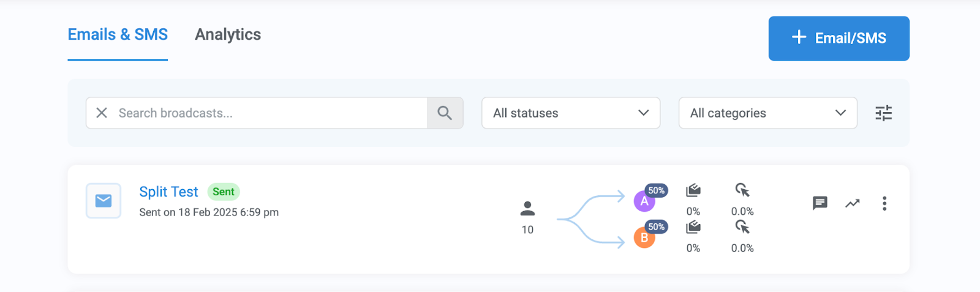Select variant A purple circle
This screenshot has width=980, height=292.
643,201
